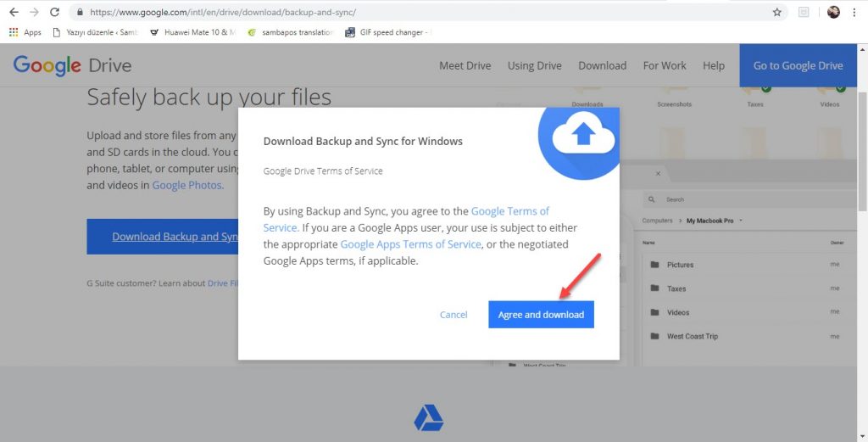Click the lock icon in address bar
868x442 pixels.
(x=80, y=12)
